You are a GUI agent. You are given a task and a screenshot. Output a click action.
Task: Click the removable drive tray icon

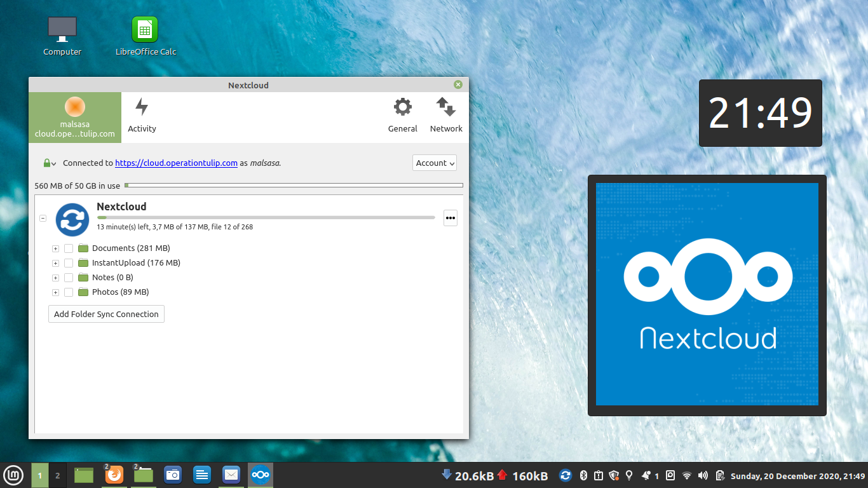670,475
